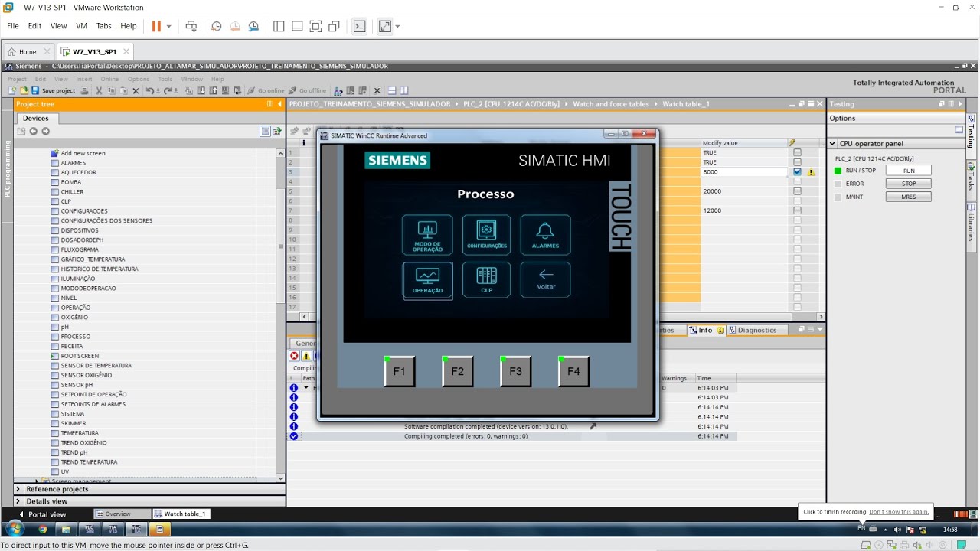Click the Modify value cell showing 8000
This screenshot has height=551, width=980.
[x=744, y=172]
